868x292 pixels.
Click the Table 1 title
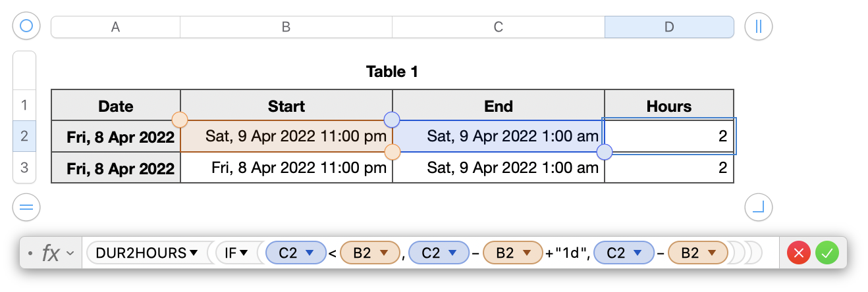(392, 72)
